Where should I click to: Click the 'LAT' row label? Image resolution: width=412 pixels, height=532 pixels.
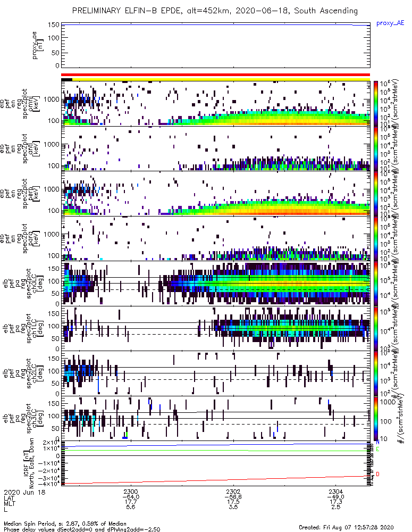click(x=9, y=498)
